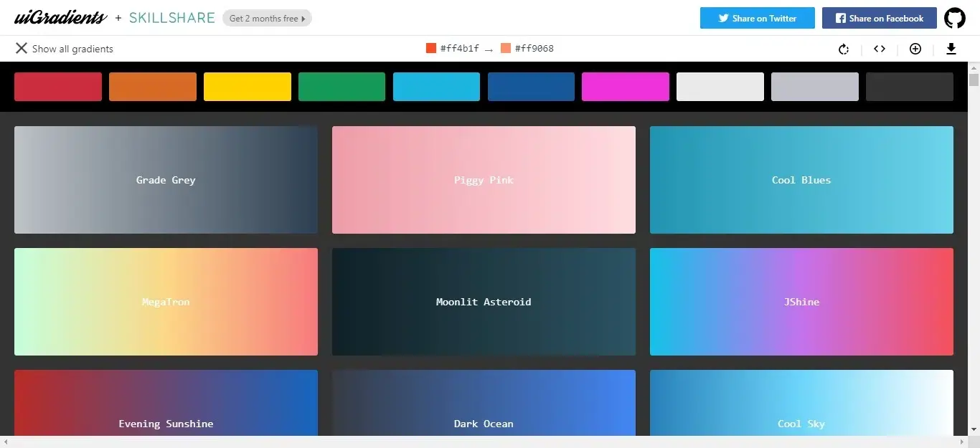Open the GitHub repository icon

pos(954,18)
